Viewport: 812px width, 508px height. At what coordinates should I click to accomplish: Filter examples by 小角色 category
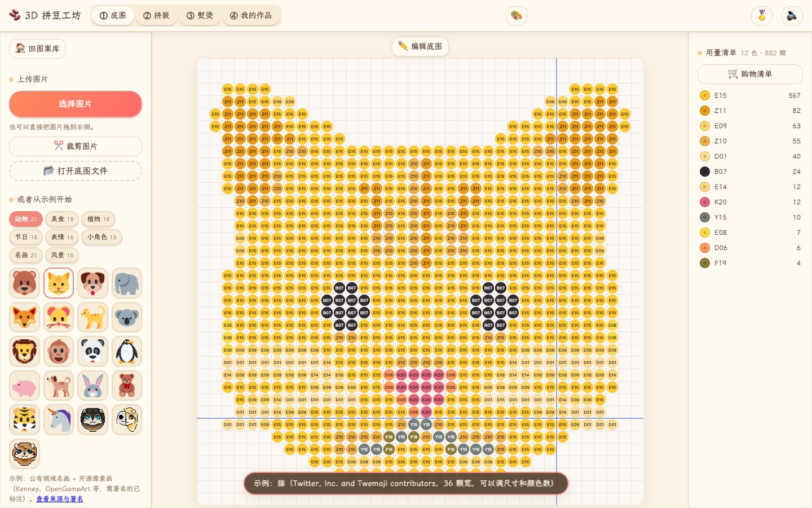point(101,237)
